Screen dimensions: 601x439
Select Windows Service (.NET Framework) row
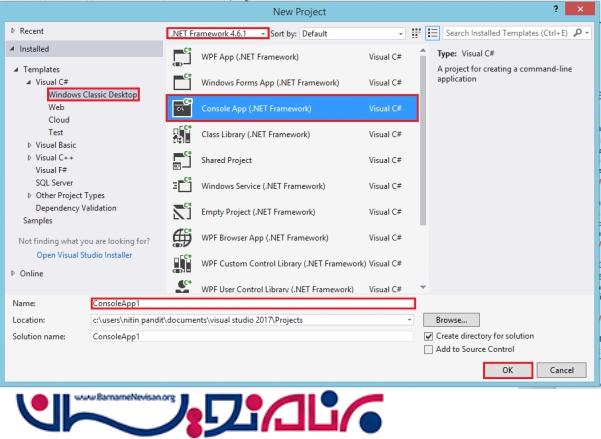(292, 186)
